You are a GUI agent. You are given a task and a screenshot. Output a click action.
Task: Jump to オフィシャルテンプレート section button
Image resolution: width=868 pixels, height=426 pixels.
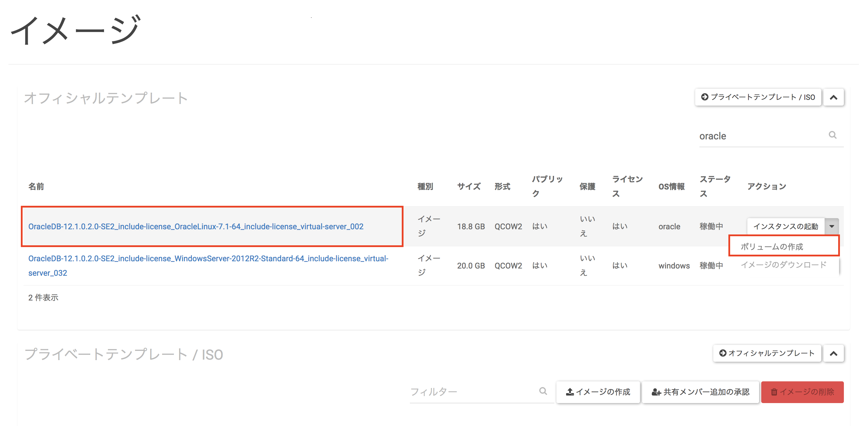[767, 353]
